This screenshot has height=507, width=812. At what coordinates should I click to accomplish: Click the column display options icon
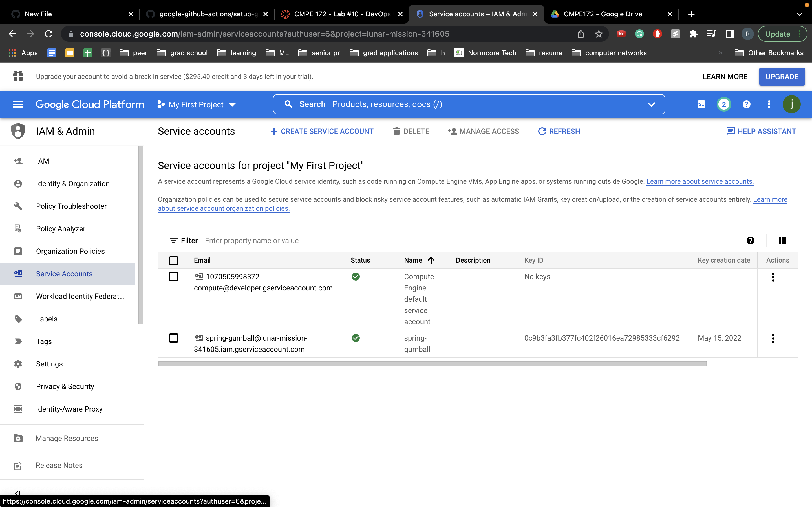click(x=782, y=241)
